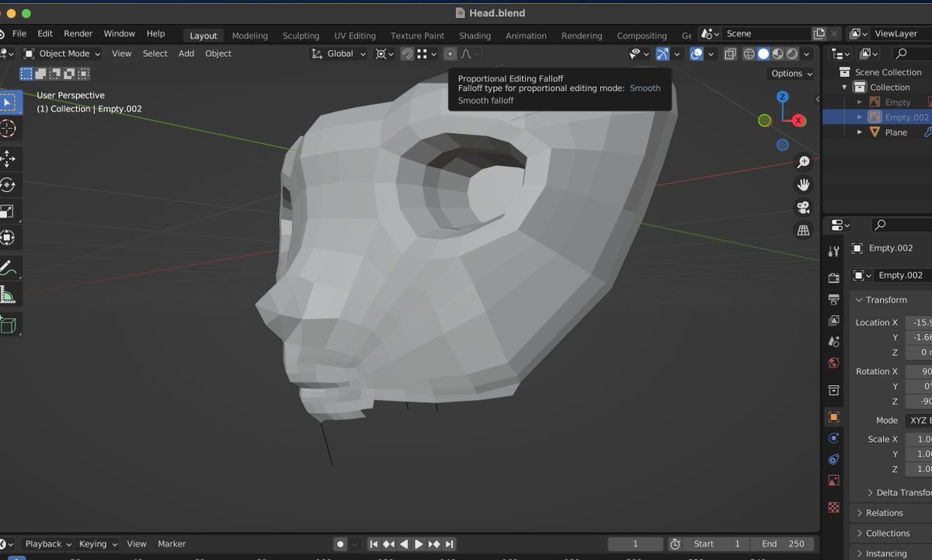
Task: Toggle X-ray display mode
Action: (x=730, y=54)
